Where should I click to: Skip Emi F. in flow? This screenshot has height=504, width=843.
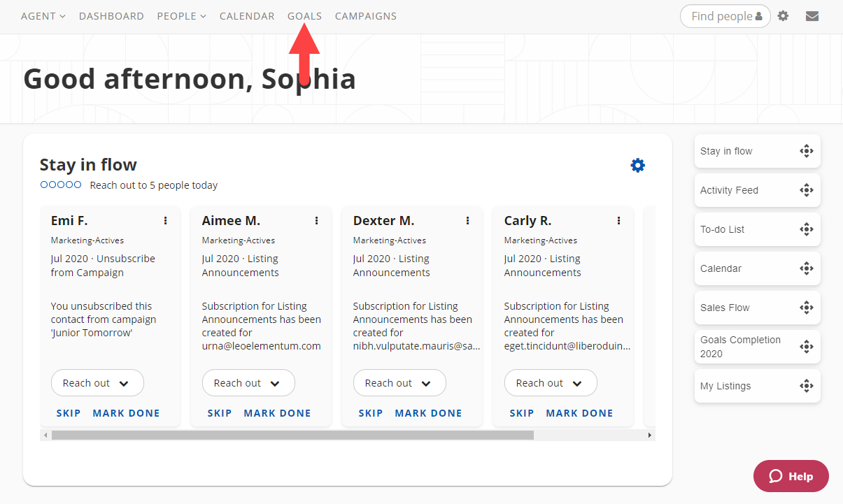(69, 413)
